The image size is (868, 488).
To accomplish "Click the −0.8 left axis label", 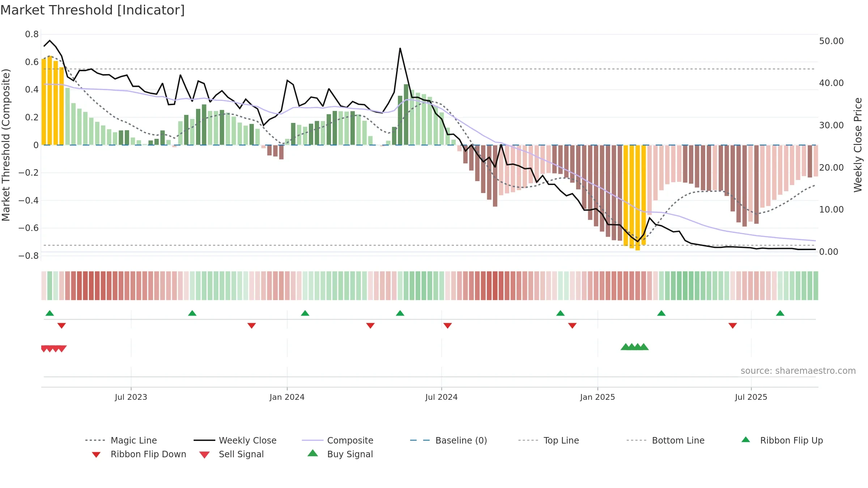I will [28, 256].
